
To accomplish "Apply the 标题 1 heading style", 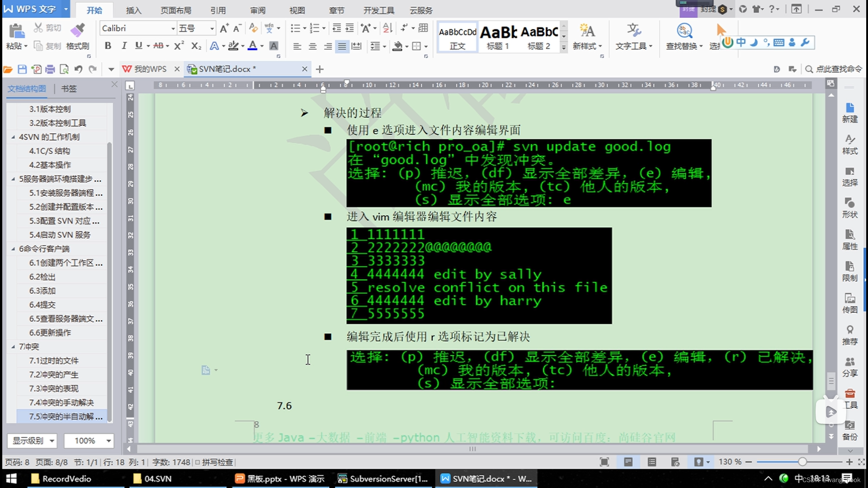I will coord(498,37).
